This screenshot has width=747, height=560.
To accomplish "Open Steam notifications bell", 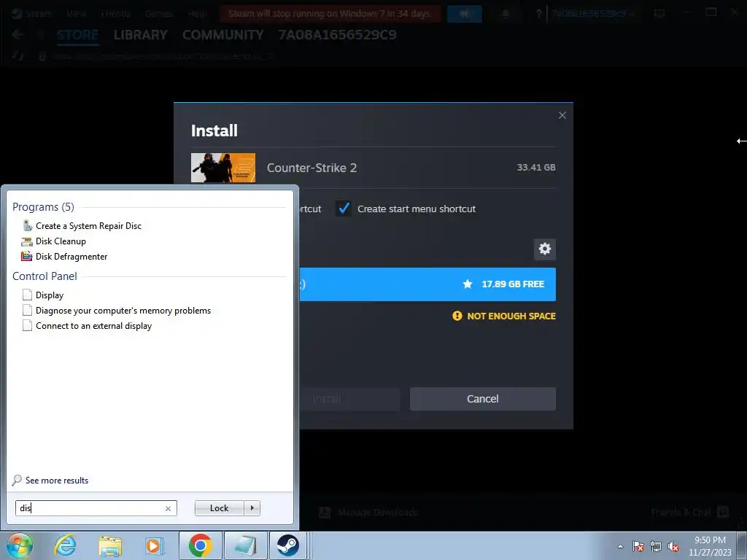I will click(506, 14).
